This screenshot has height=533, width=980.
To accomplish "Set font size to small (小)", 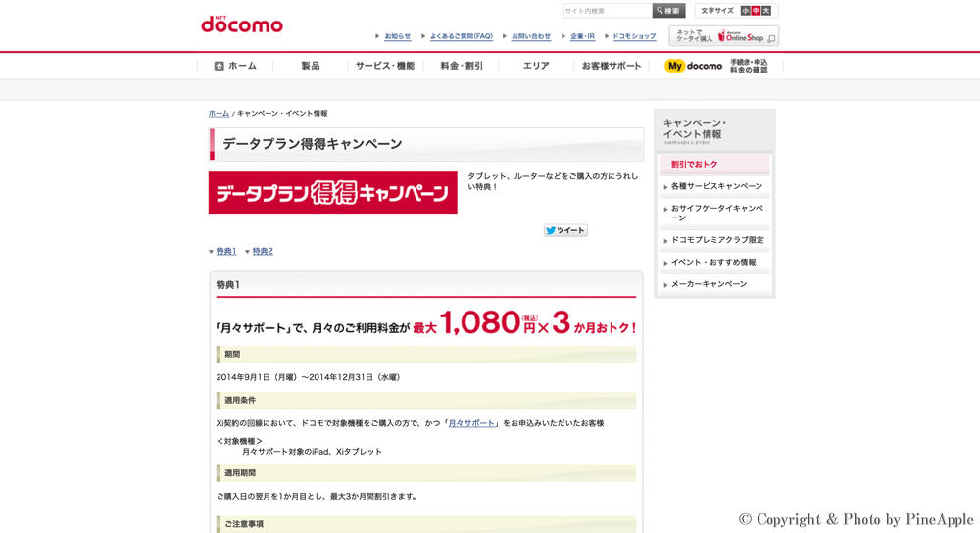I will (x=746, y=11).
